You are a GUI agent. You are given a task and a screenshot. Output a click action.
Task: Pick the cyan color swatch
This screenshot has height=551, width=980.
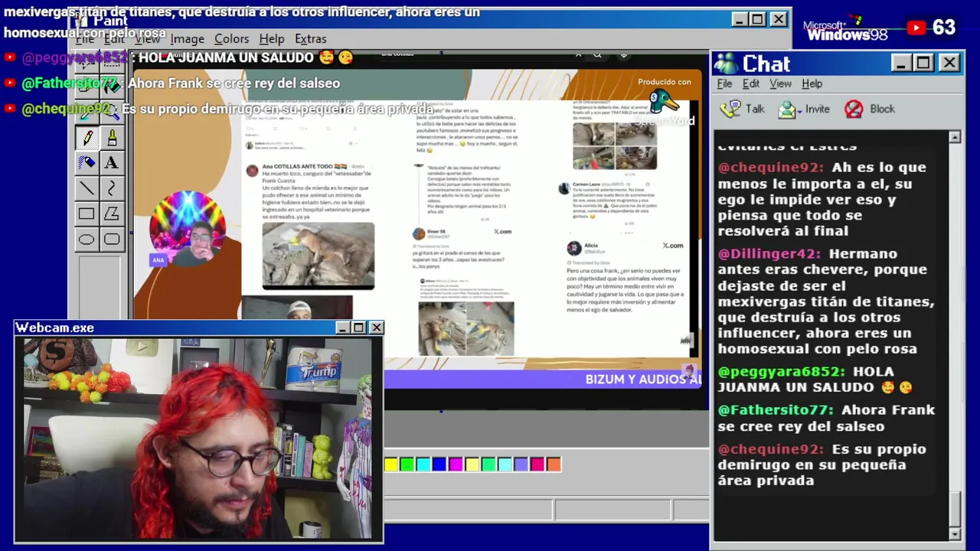(423, 464)
